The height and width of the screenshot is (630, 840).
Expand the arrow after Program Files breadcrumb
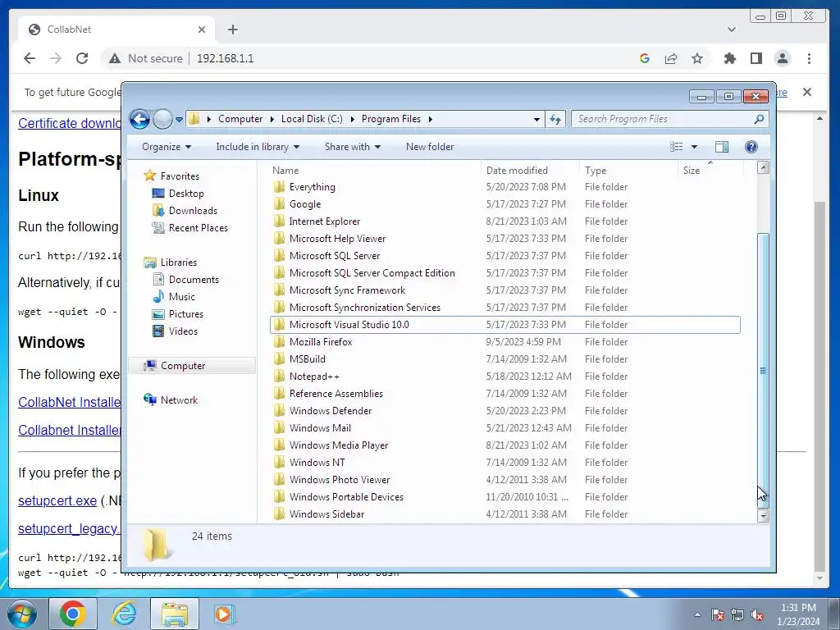pyautogui.click(x=430, y=119)
